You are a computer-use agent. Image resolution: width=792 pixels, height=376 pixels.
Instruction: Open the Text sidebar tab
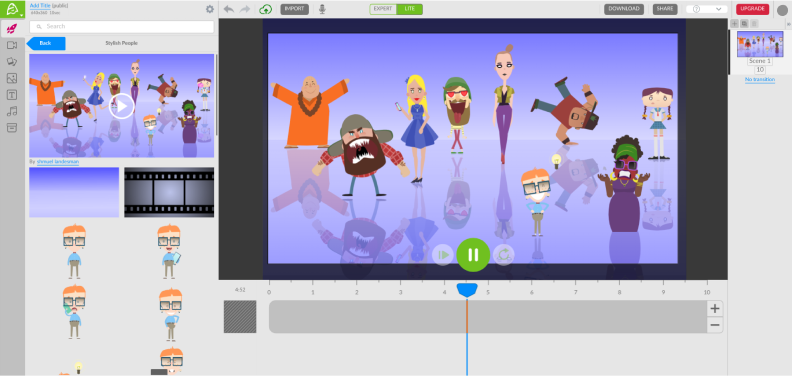(x=12, y=95)
